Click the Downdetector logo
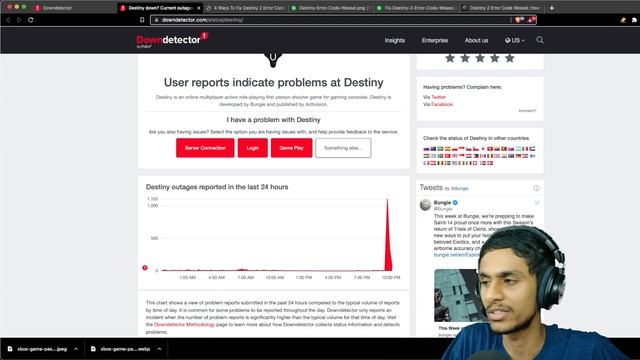 click(172, 40)
